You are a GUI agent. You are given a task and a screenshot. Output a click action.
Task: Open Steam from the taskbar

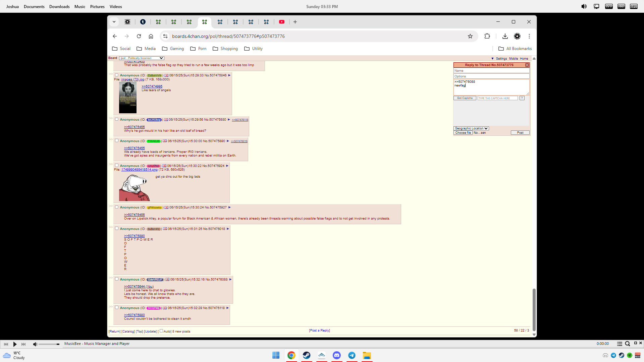point(307,355)
